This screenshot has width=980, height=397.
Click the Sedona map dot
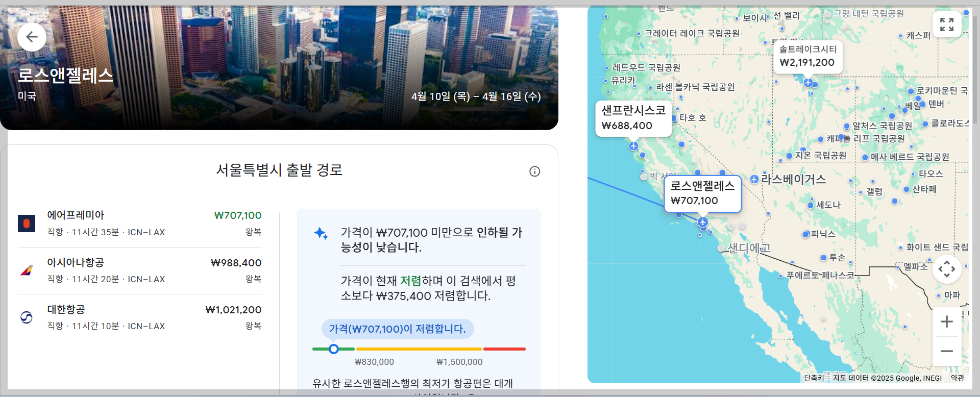[x=811, y=205]
